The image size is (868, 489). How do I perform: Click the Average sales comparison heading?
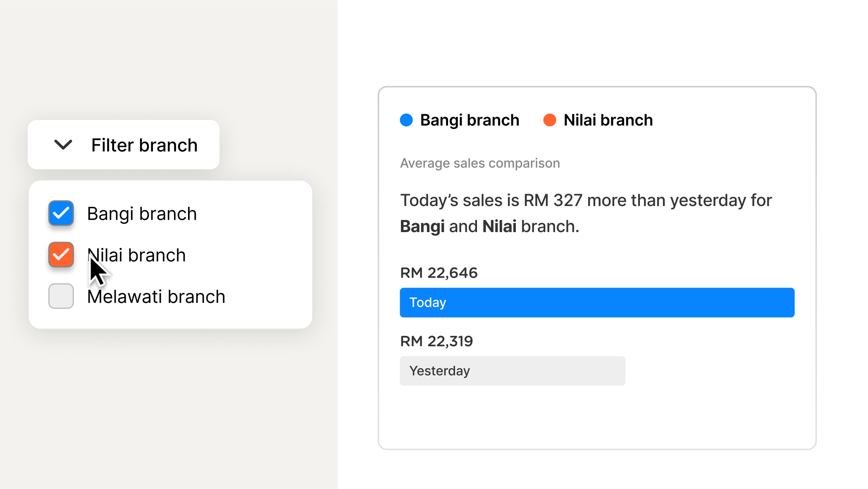pos(480,163)
